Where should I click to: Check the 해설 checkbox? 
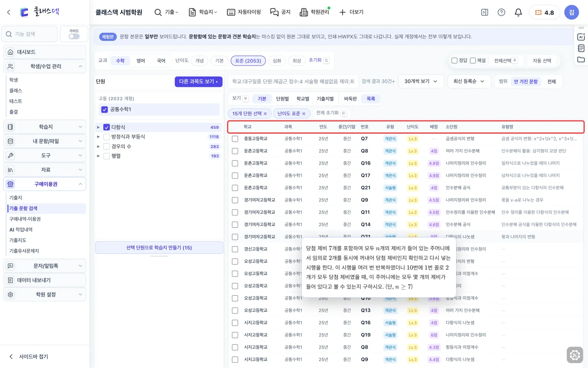pyautogui.click(x=473, y=60)
